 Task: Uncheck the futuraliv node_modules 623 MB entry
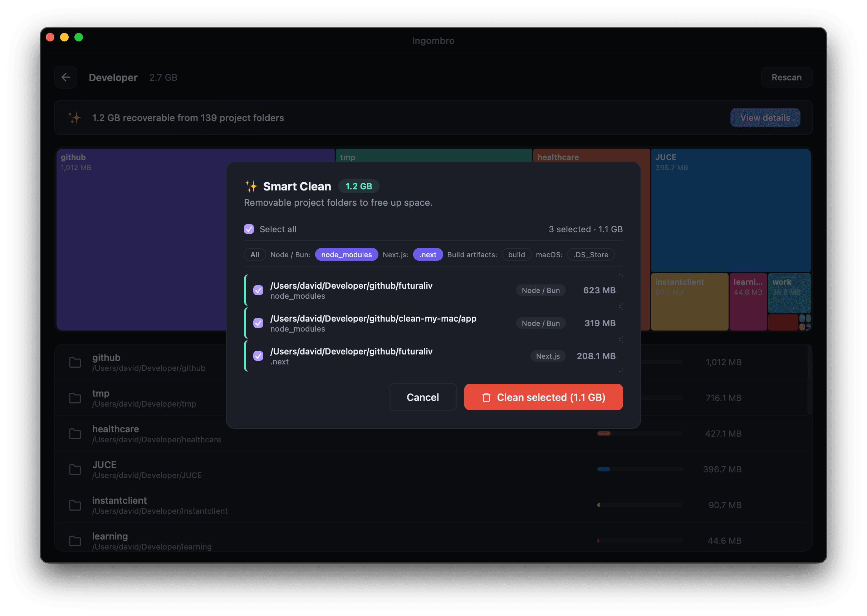pos(258,290)
